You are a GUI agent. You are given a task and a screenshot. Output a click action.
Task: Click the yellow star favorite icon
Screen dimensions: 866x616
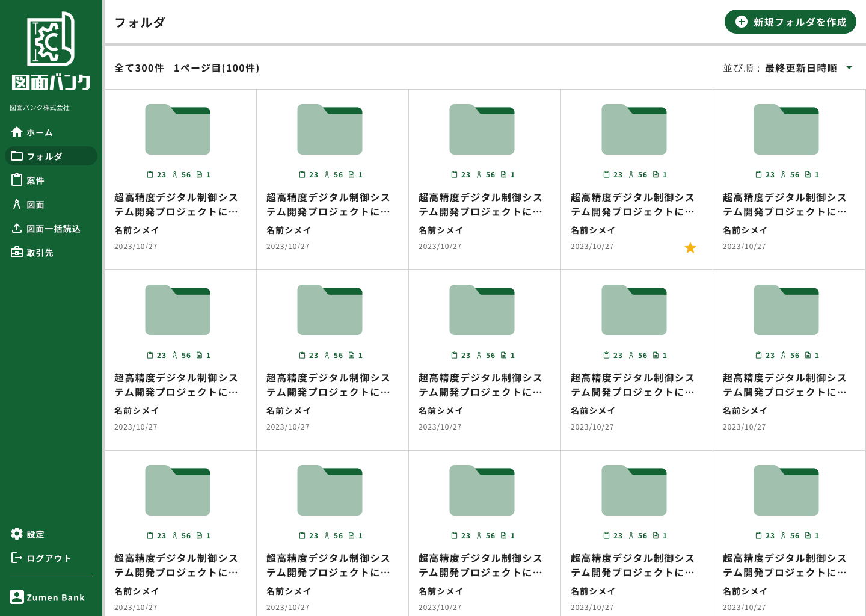(x=690, y=248)
